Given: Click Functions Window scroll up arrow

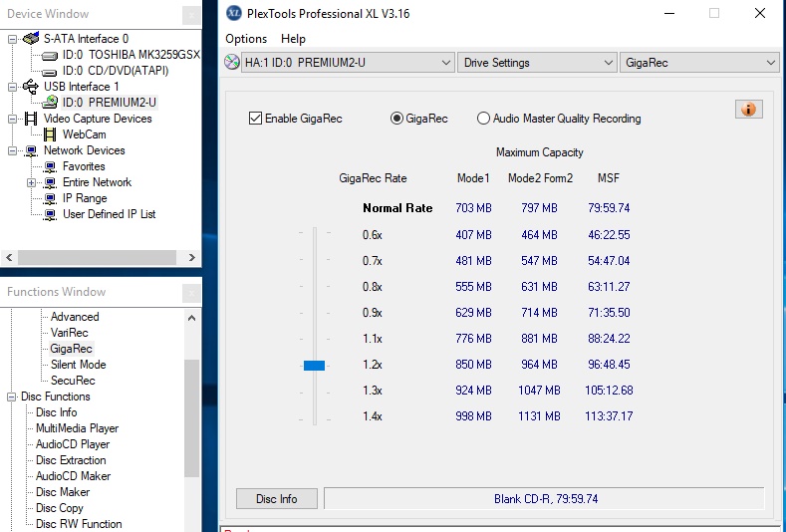Looking at the screenshot, I should 192,318.
